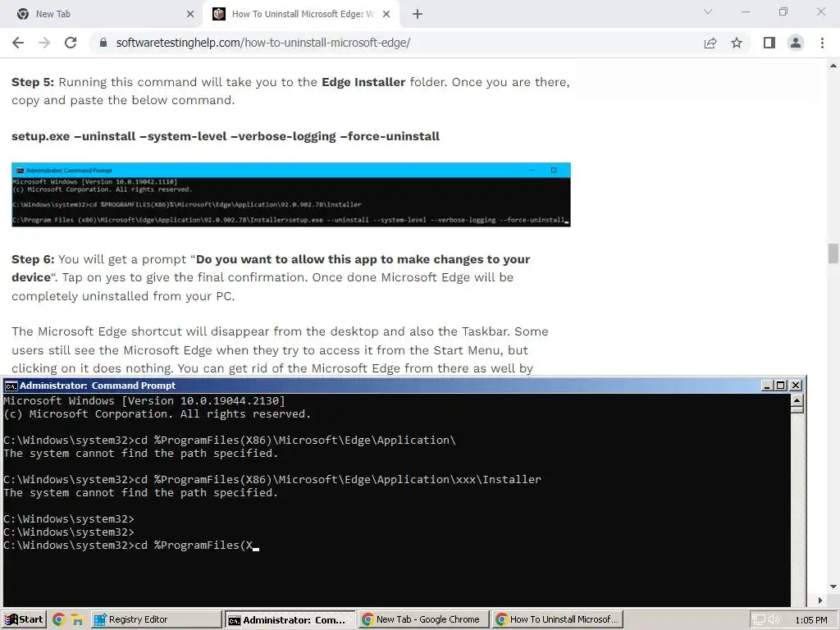The height and width of the screenshot is (630, 840).
Task: Click the setup.exe uninstall command text
Action: click(x=226, y=136)
